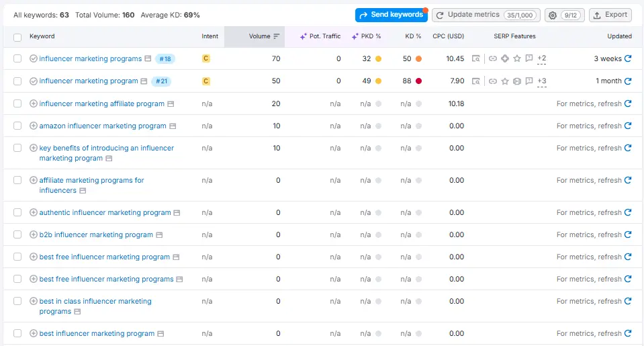The image size is (644, 346).
Task: Open the amazon influencer marketing program keyword link
Action: 103,126
